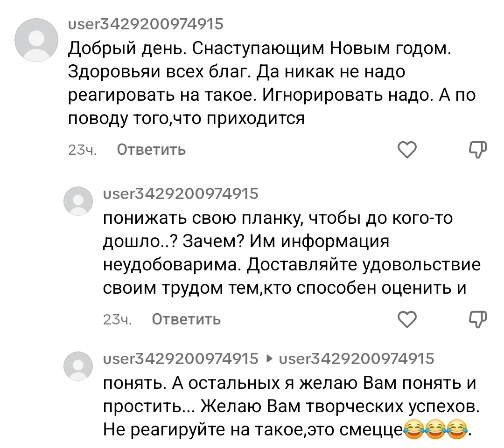
Task: Dislike the top comment starting "Добрый день"
Action: pyautogui.click(x=476, y=149)
